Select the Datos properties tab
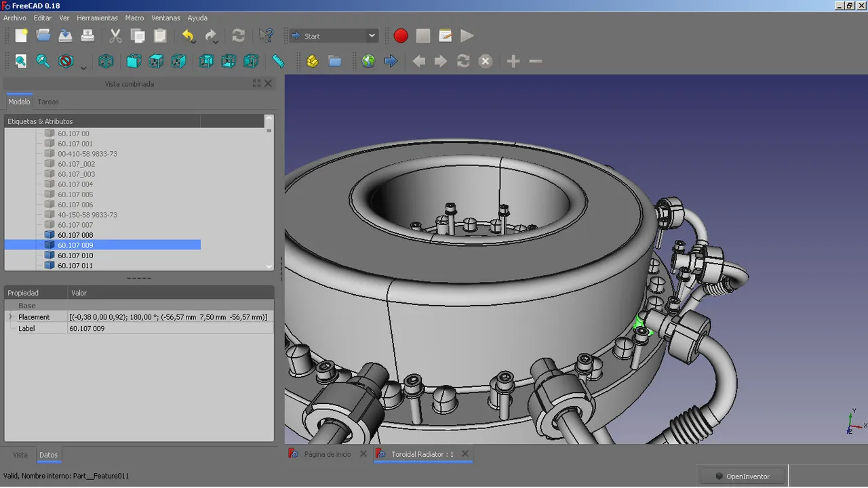 tap(48, 455)
